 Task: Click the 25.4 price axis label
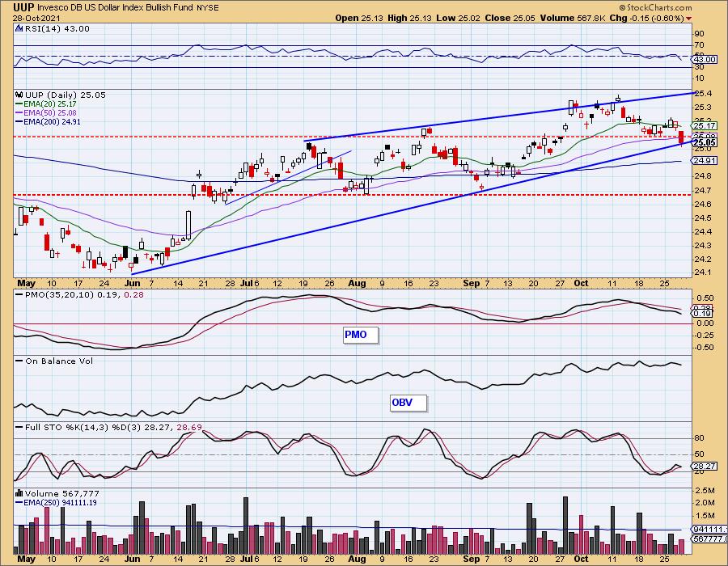[704, 94]
